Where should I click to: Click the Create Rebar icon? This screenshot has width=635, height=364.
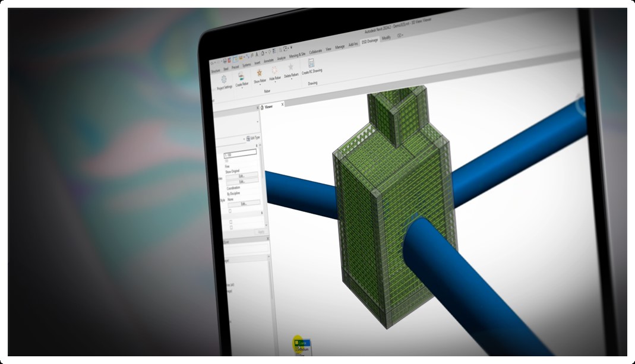[x=241, y=77]
